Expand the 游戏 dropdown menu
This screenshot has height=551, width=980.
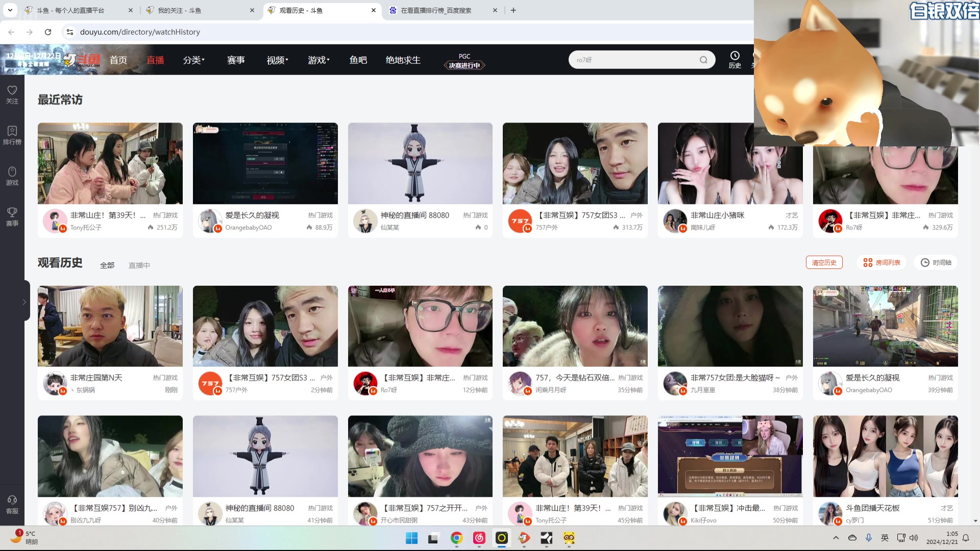point(318,60)
